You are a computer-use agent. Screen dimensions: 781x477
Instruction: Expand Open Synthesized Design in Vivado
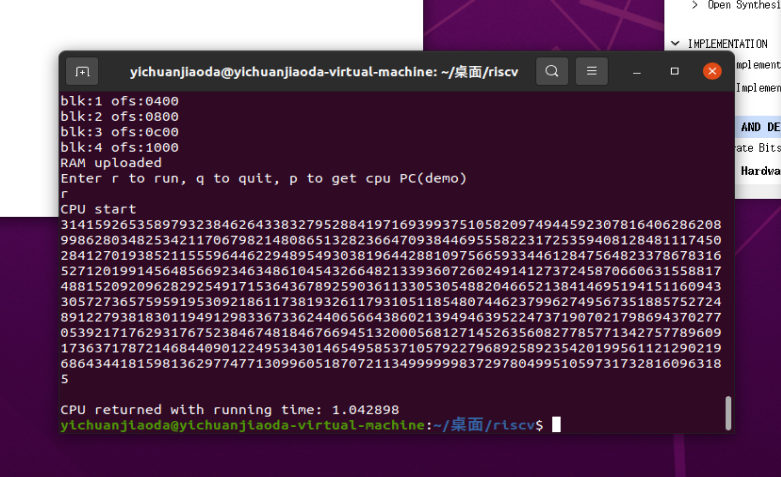(695, 5)
